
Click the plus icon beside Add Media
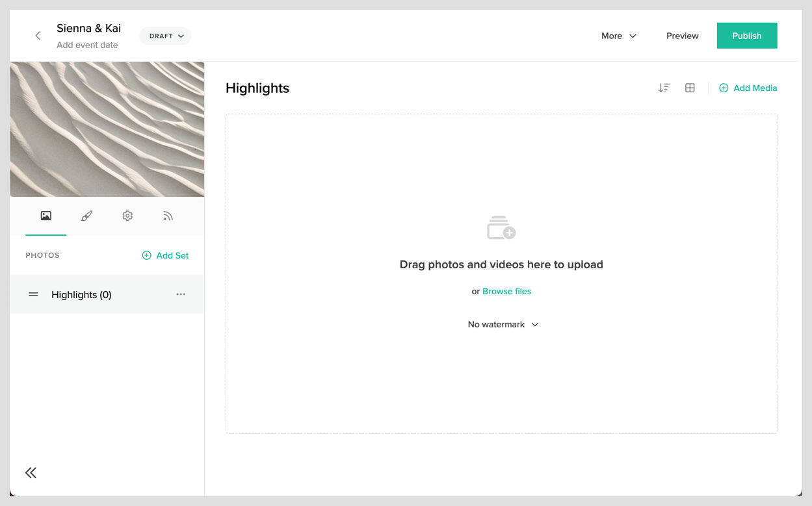(724, 88)
